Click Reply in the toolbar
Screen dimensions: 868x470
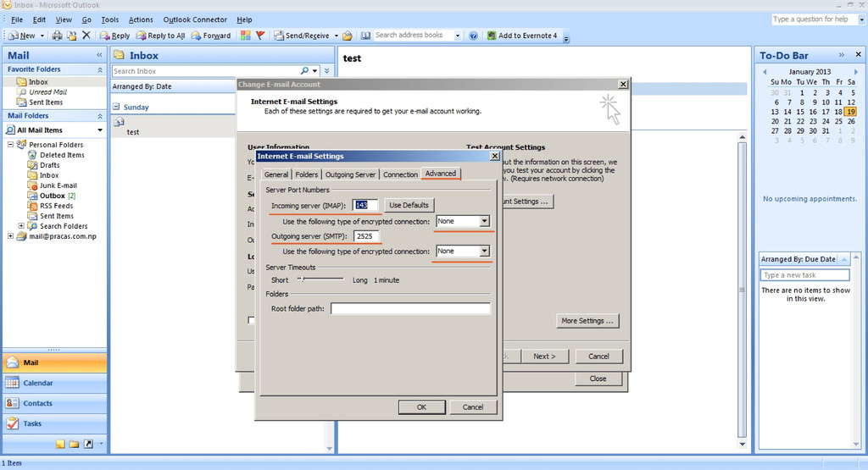pyautogui.click(x=114, y=36)
